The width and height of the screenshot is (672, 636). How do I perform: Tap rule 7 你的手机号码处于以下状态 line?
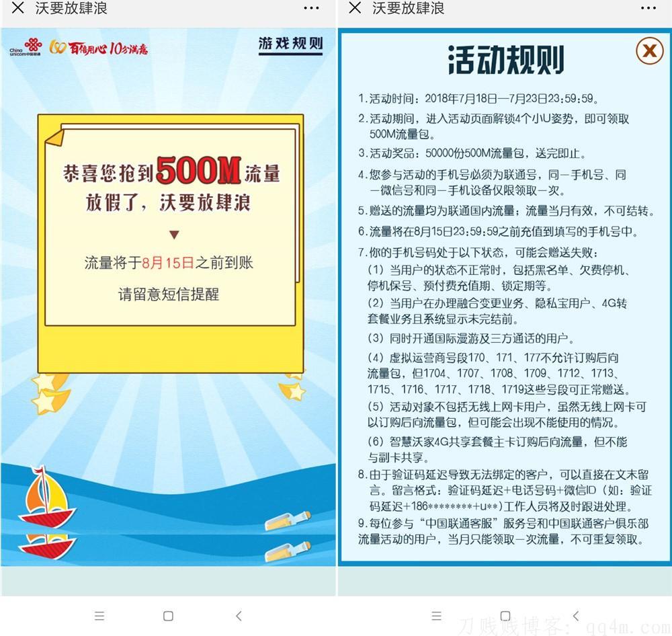[478, 252]
